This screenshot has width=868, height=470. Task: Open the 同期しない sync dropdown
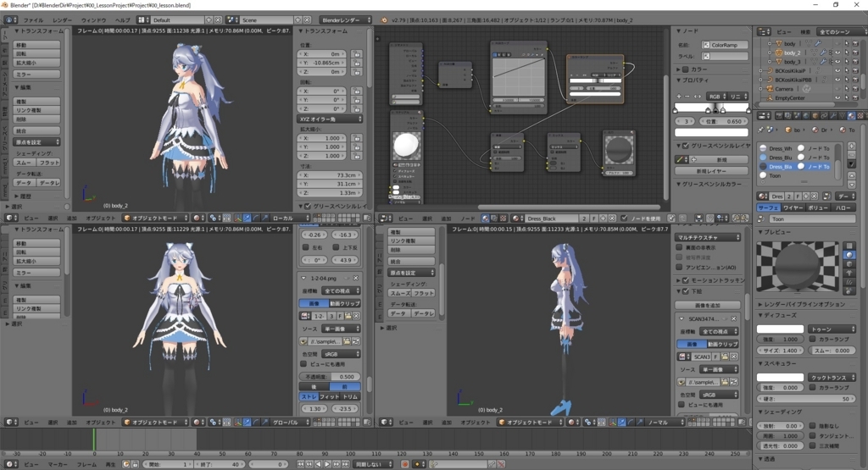coord(373,464)
